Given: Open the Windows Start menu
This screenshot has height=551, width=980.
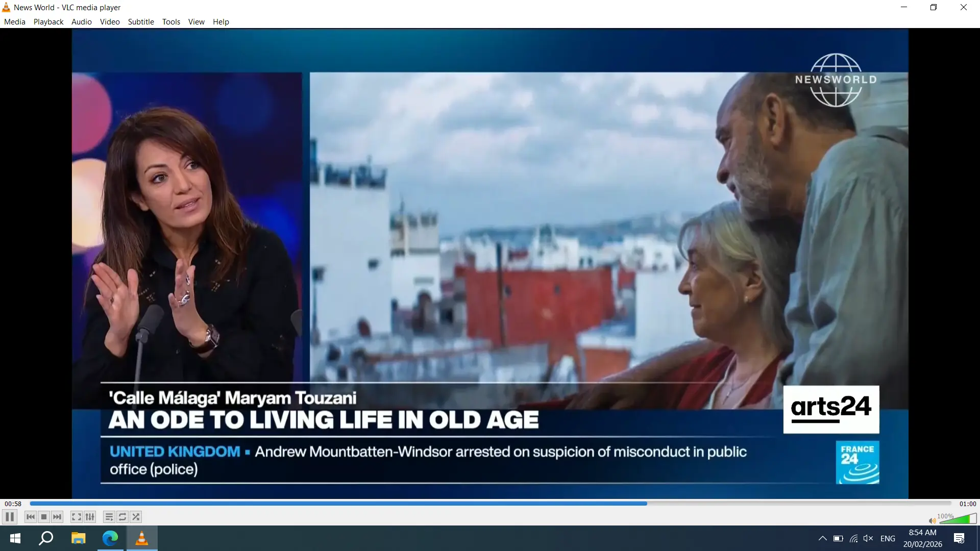Looking at the screenshot, I should click(x=15, y=538).
